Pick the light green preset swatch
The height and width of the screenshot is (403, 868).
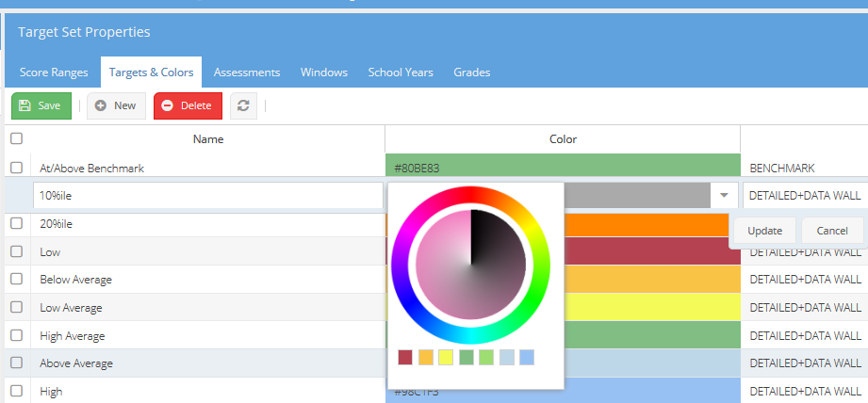click(x=486, y=357)
